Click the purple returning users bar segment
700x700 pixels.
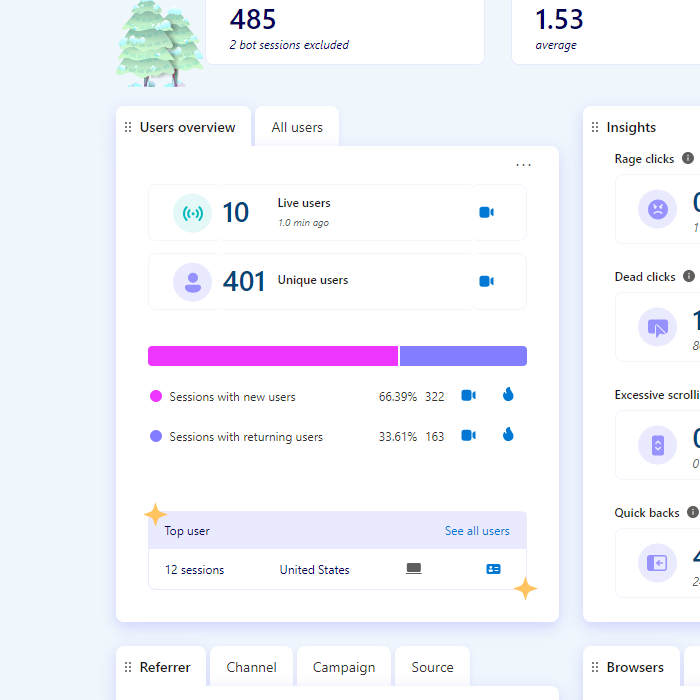tap(463, 356)
